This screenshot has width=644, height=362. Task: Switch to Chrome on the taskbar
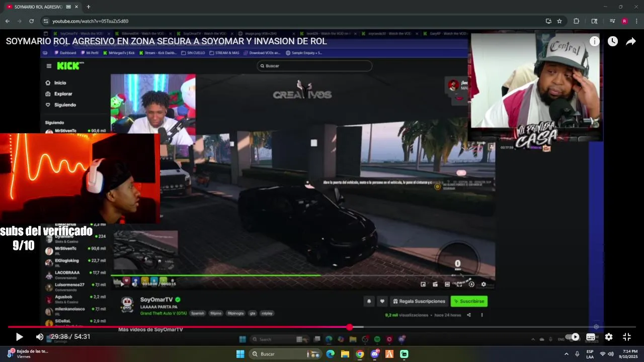point(360,354)
